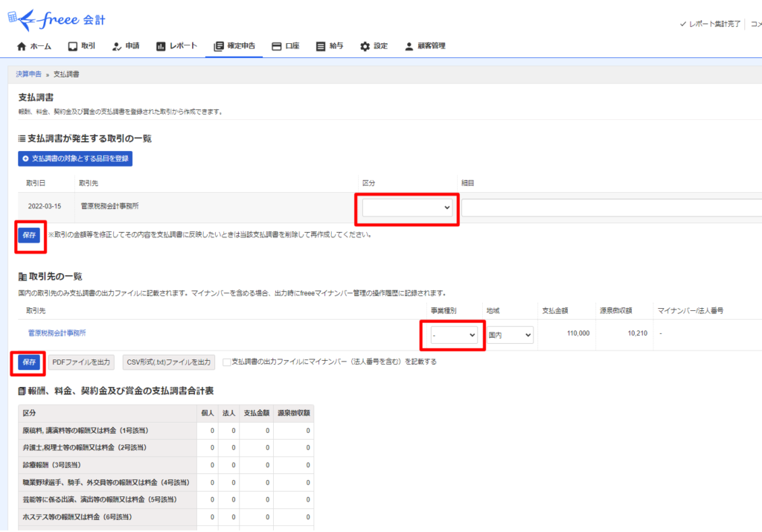
Task: Click the 口座 card icon in navigation
Action: coord(277,46)
